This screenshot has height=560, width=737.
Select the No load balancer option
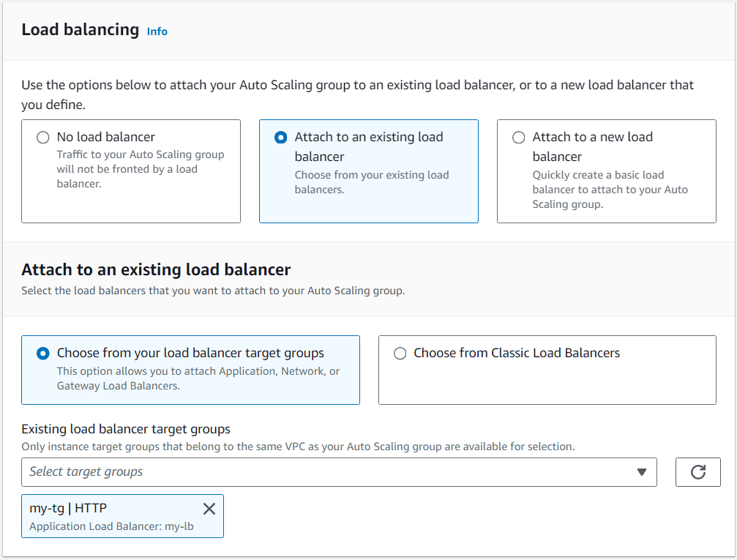pos(43,137)
